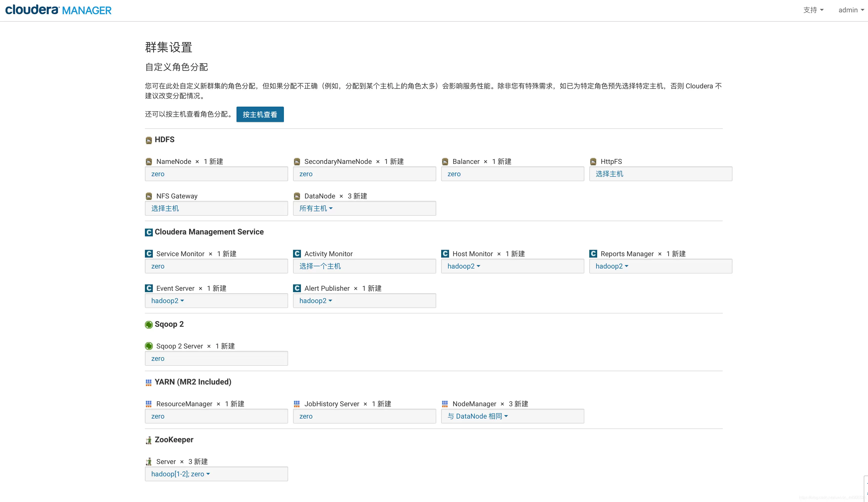Open the Event Server hadoop2 dropdown

point(167,301)
